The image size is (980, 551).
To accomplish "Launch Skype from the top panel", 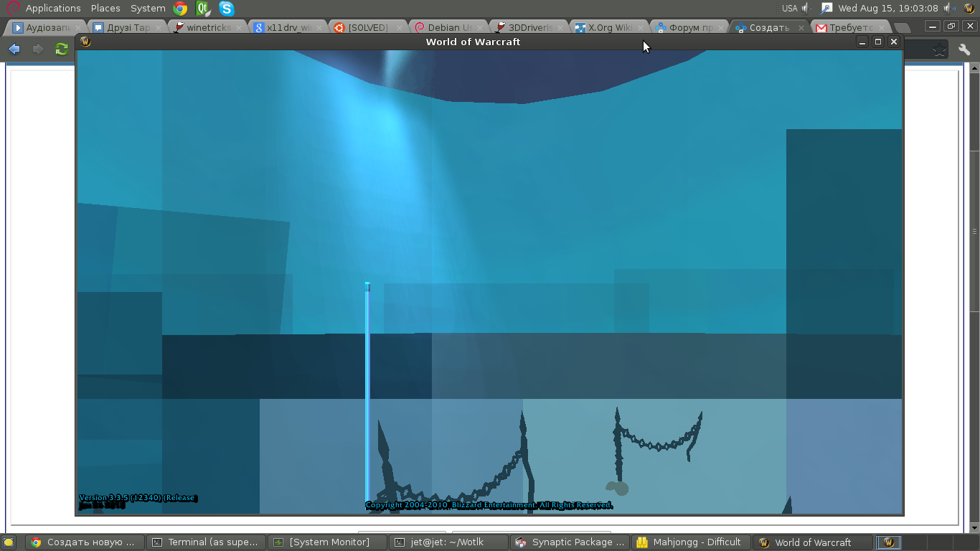I will coord(227,9).
